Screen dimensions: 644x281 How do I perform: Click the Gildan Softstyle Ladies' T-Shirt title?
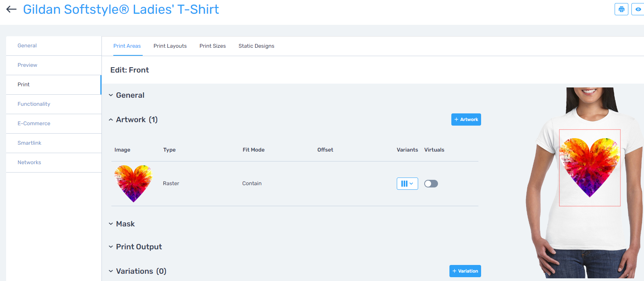click(x=121, y=9)
